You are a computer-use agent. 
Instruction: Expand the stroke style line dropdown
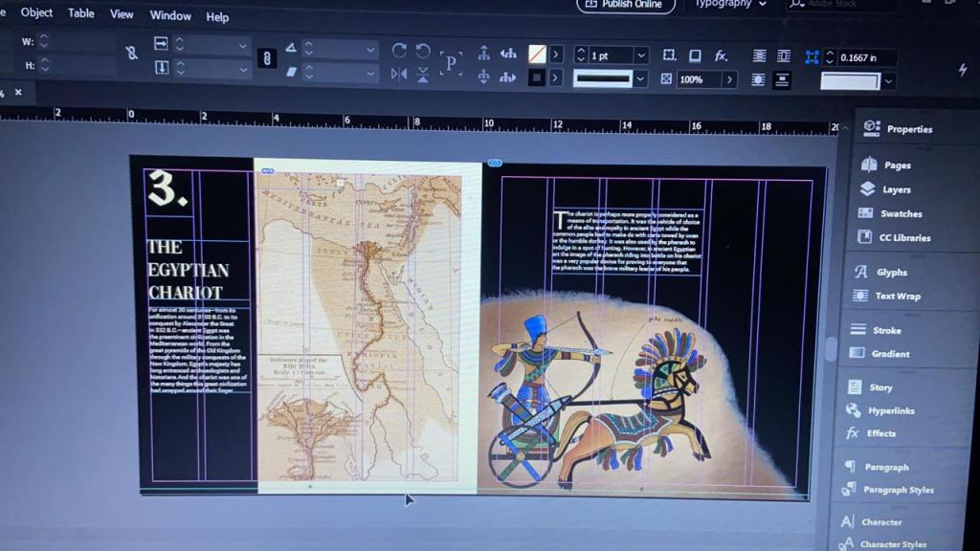coord(640,79)
